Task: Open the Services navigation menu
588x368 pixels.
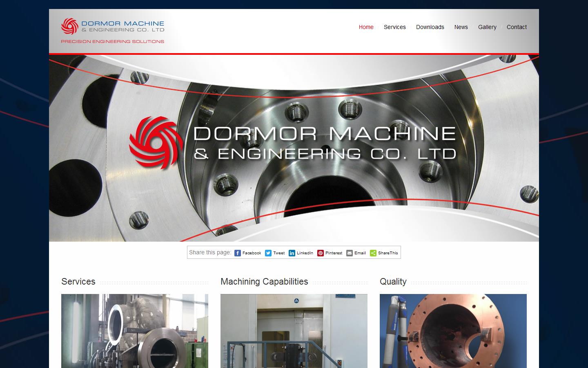Action: pyautogui.click(x=395, y=27)
